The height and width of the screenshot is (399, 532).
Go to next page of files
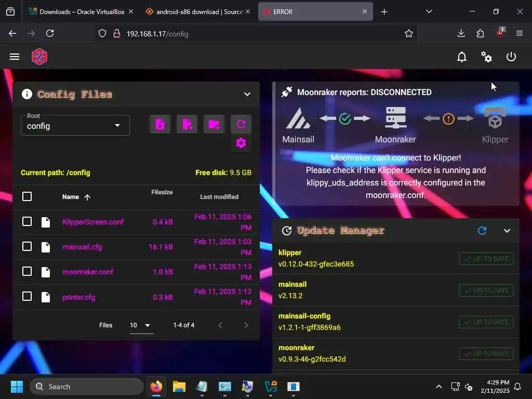pos(246,325)
